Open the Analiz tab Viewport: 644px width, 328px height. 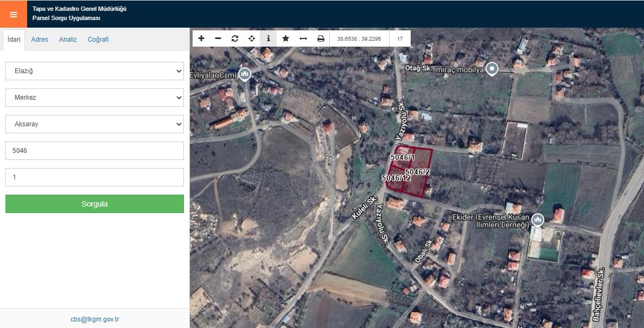pyautogui.click(x=68, y=40)
